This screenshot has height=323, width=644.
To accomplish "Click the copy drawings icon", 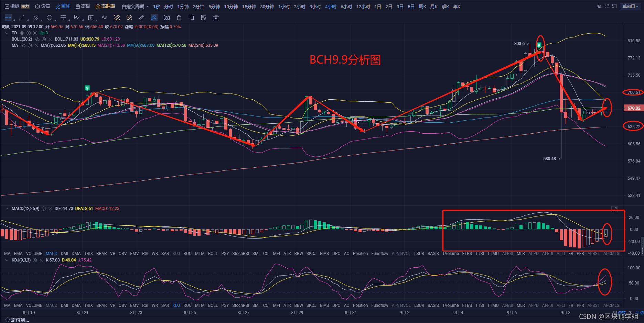I will (x=191, y=18).
